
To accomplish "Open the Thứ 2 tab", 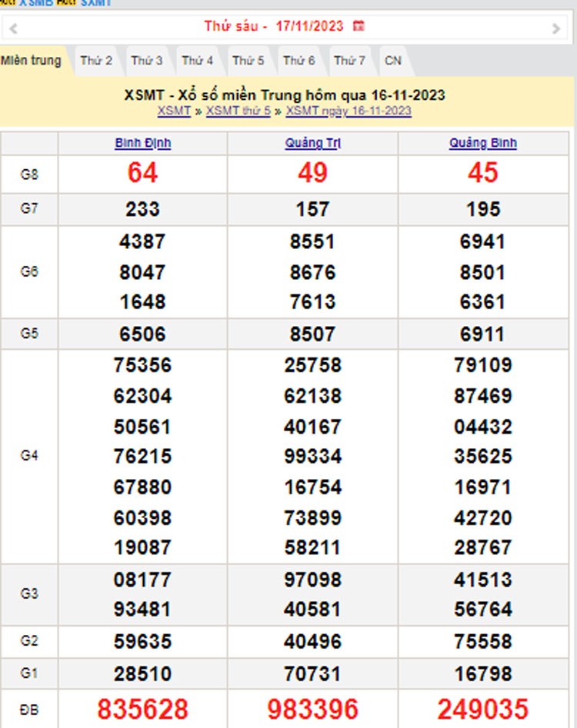I will tap(96, 61).
